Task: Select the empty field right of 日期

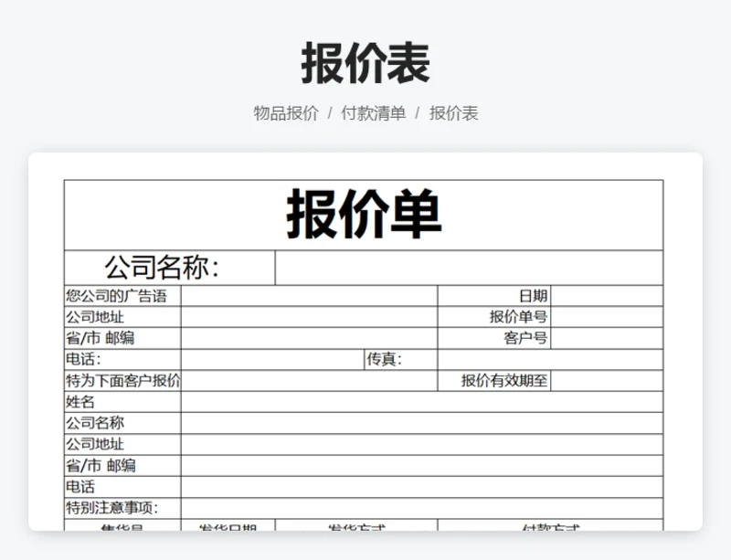Action: click(x=607, y=296)
